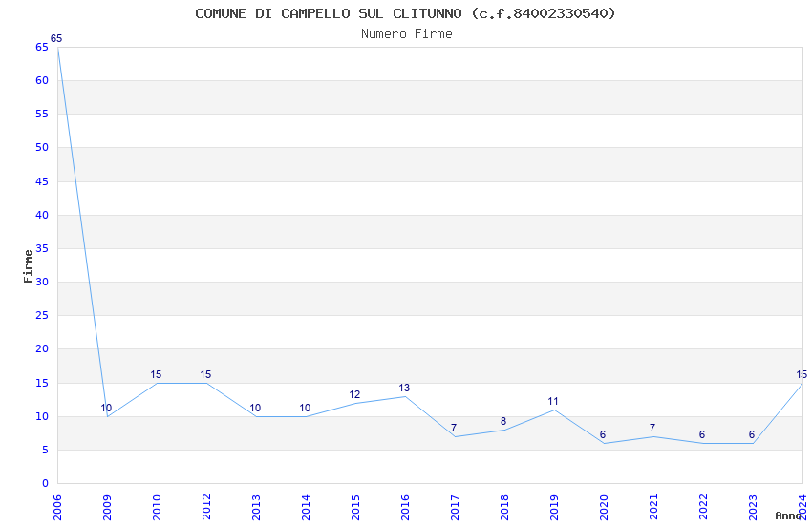This screenshot has width=812, height=525.
Task: Pick the y-axis tick label 25
Action: click(42, 315)
